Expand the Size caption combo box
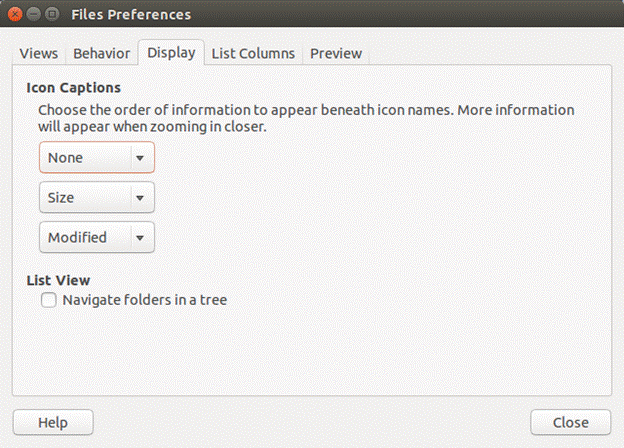Image resolution: width=624 pixels, height=448 pixels. [x=85, y=198]
